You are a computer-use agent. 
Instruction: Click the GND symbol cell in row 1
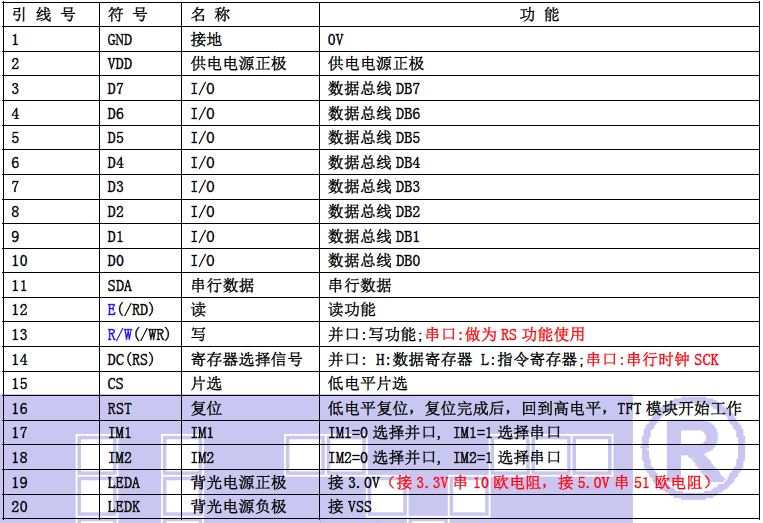tap(119, 39)
